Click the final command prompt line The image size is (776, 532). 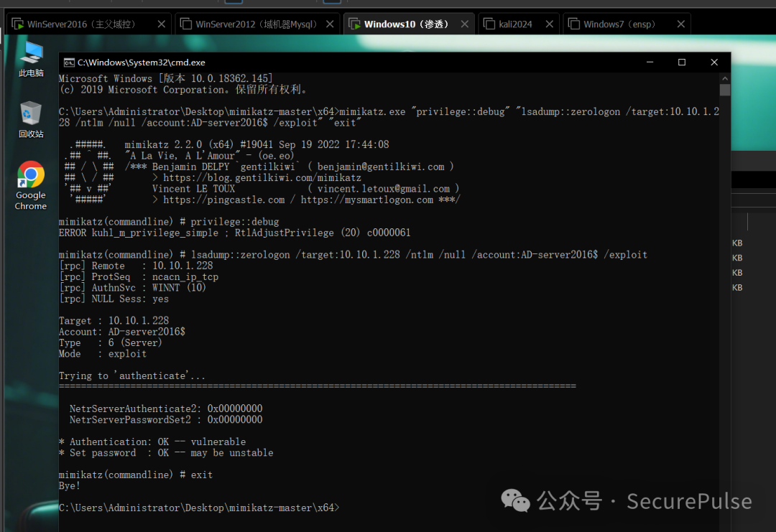coord(199,508)
